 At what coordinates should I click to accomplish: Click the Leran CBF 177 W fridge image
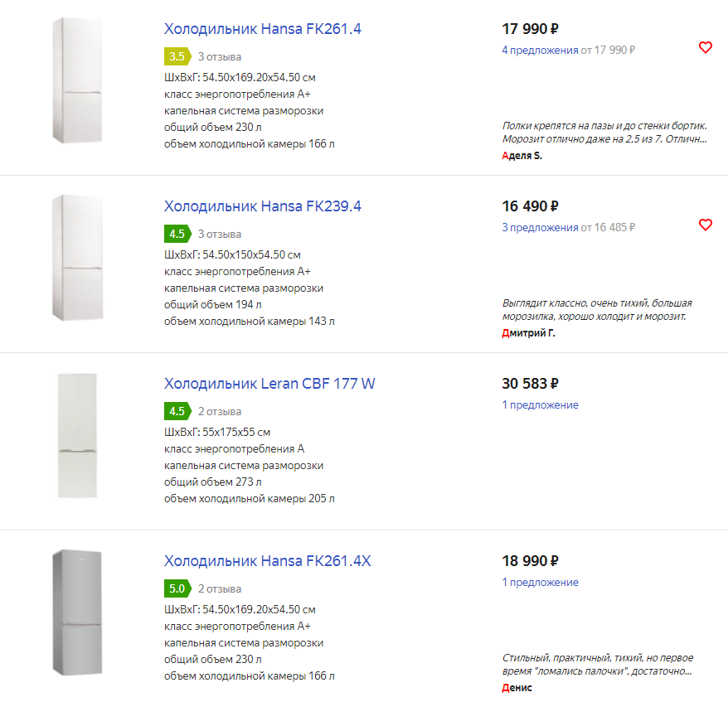pos(77,435)
